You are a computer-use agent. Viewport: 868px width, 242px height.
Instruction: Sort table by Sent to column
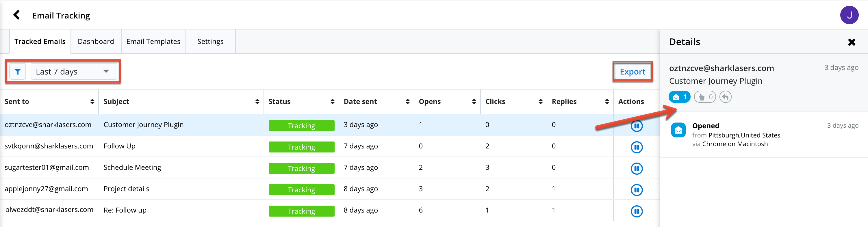click(92, 102)
